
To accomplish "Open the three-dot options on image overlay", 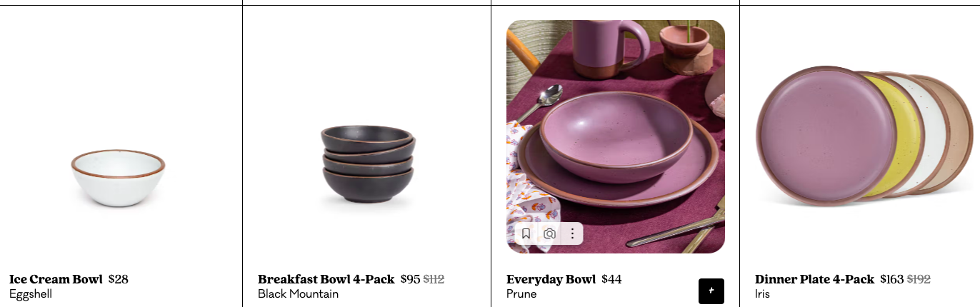I will point(572,233).
